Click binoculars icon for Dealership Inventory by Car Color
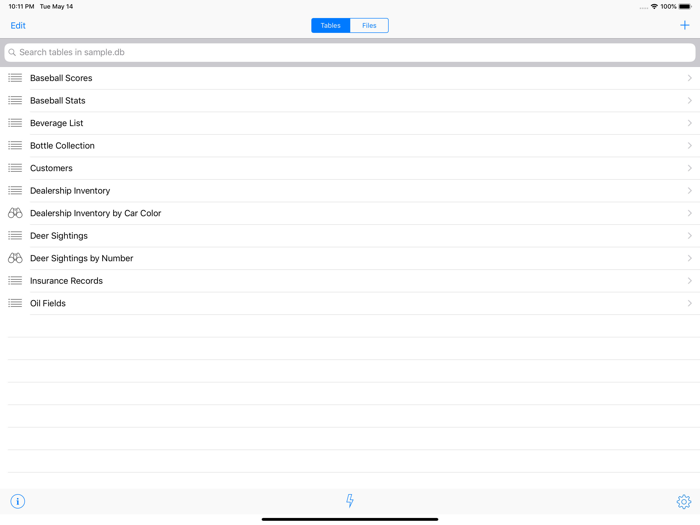The width and height of the screenshot is (700, 525). [x=15, y=213]
